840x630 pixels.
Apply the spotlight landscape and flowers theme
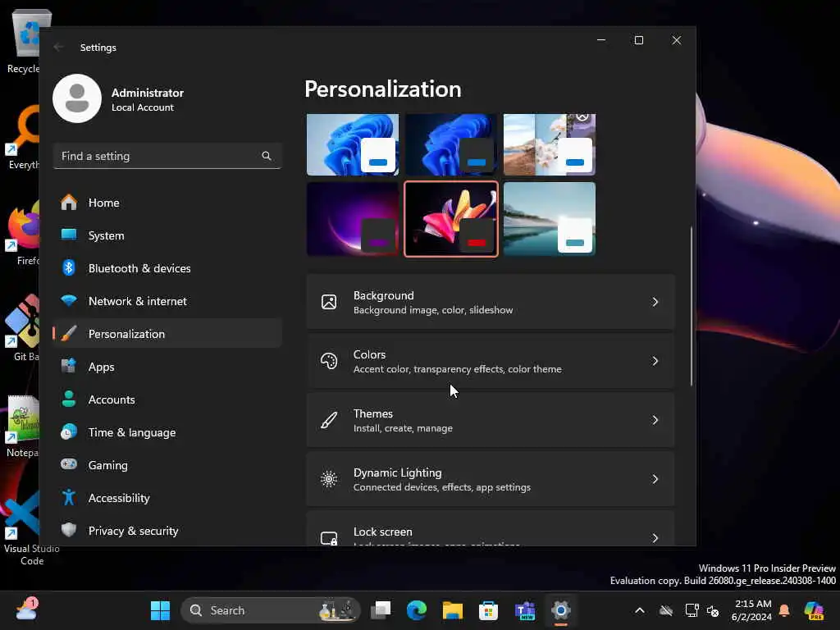[550, 144]
